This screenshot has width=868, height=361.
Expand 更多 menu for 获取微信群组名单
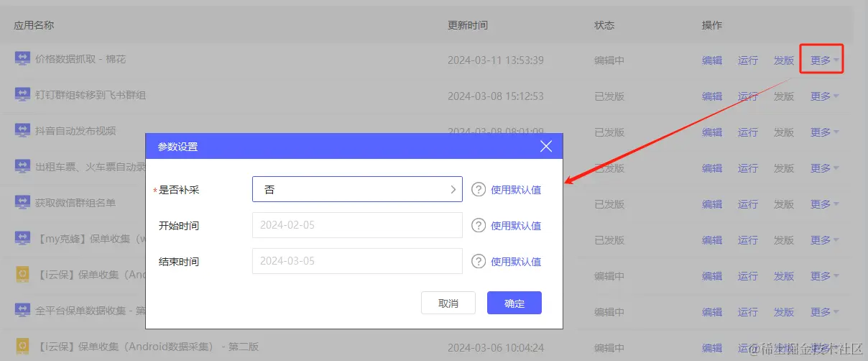[x=824, y=204]
